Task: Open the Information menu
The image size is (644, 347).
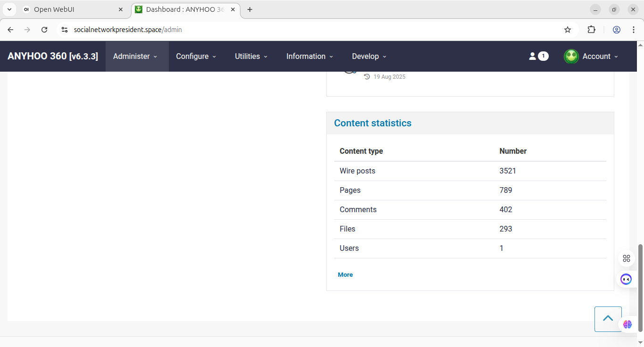Action: click(309, 56)
